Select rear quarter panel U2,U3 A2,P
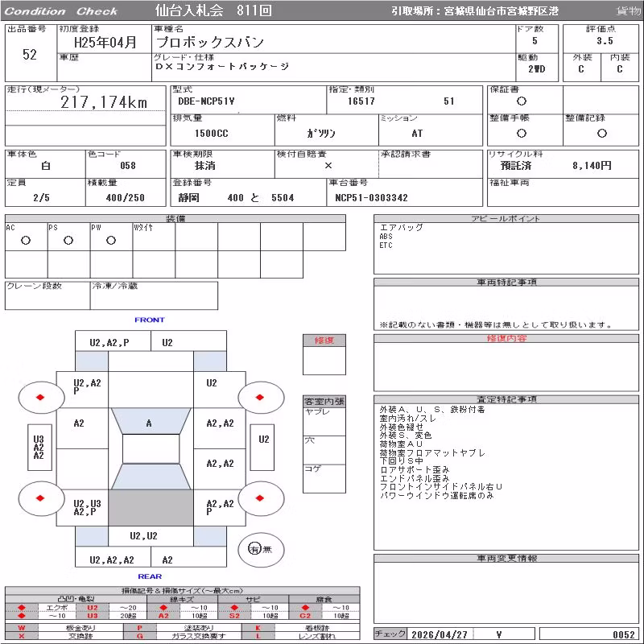The height and width of the screenshot is (644, 644). [82, 508]
